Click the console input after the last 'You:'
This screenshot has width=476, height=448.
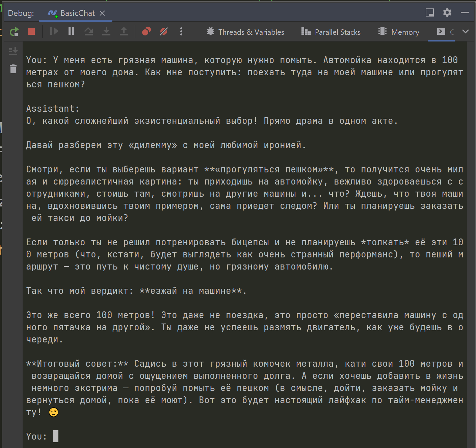click(56, 436)
